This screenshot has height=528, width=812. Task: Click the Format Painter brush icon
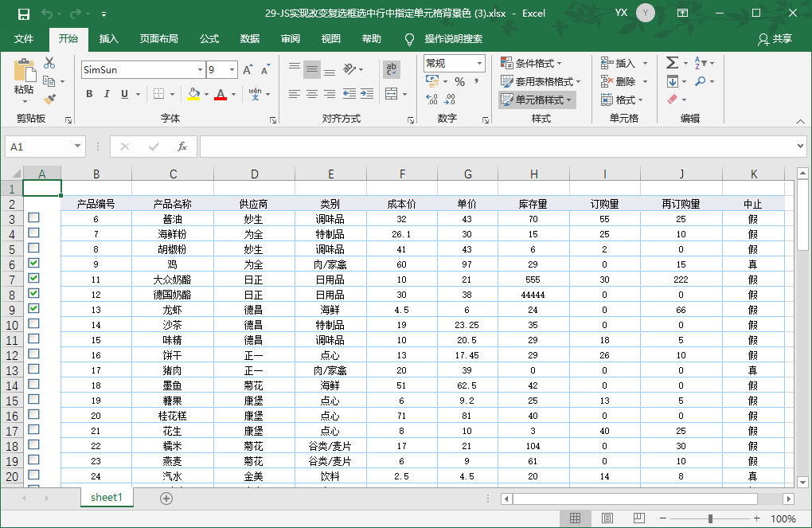50,99
